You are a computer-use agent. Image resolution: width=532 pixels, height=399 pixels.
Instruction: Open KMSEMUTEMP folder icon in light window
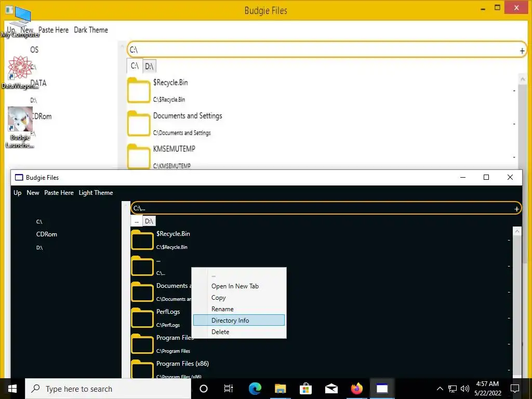(x=139, y=156)
